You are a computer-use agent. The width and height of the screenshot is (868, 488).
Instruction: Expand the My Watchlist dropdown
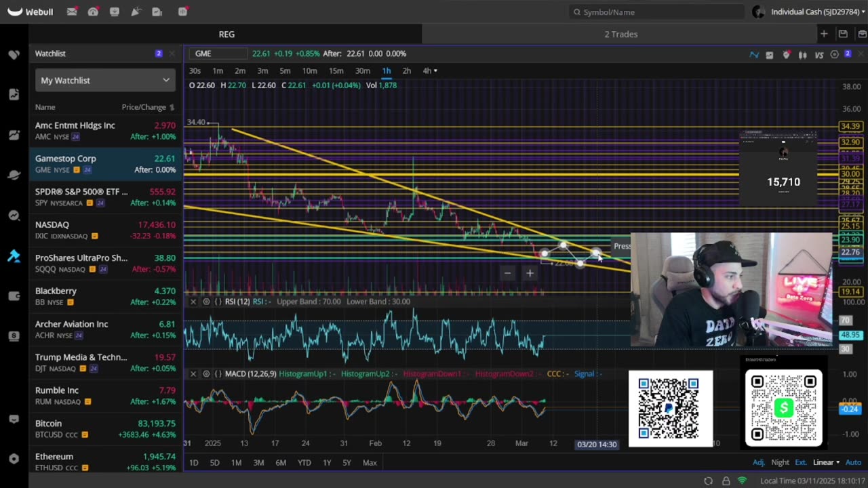[105, 80]
